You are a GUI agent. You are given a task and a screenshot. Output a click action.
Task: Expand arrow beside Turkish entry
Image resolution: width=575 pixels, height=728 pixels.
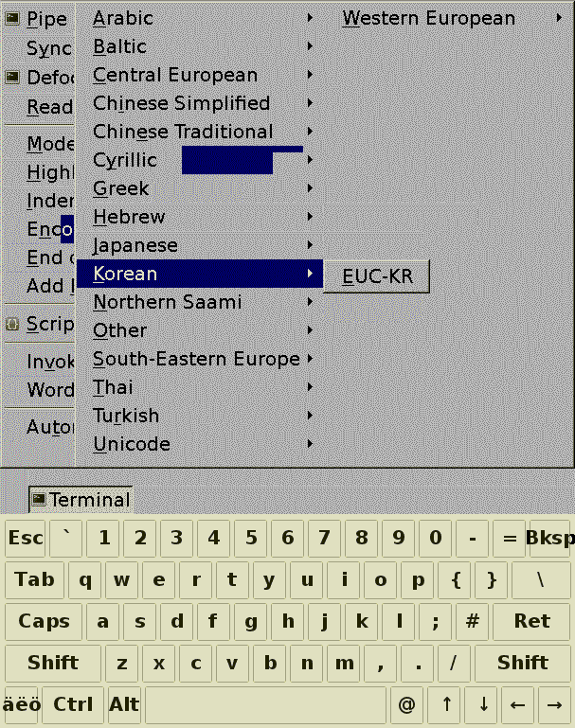click(x=310, y=416)
